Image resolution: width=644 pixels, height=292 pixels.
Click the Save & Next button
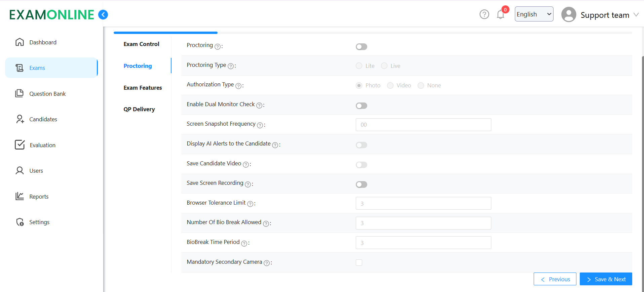click(x=606, y=279)
